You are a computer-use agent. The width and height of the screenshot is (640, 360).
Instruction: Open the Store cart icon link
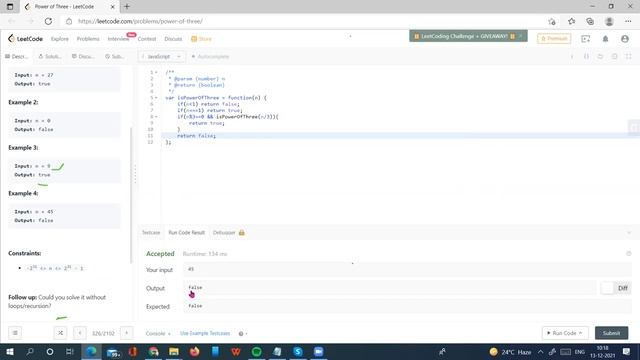click(x=201, y=39)
